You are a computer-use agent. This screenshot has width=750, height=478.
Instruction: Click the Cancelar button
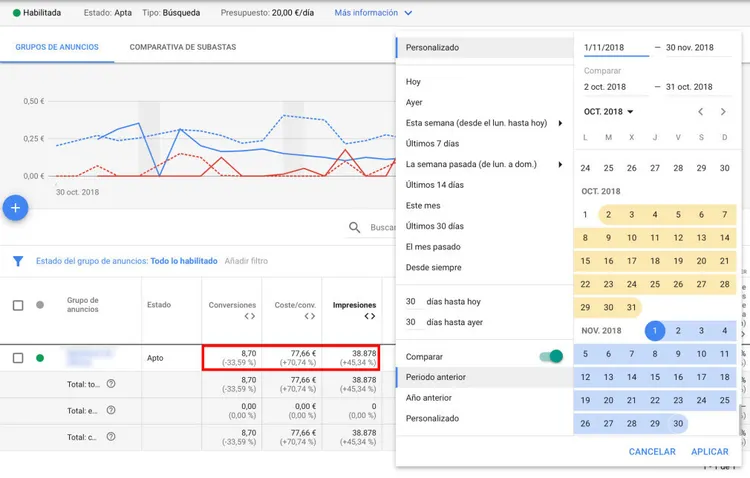652,452
